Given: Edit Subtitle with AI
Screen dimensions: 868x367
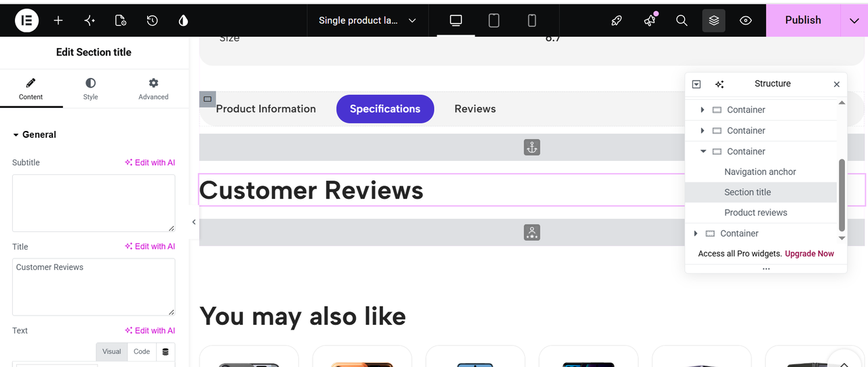Looking at the screenshot, I should click(150, 163).
